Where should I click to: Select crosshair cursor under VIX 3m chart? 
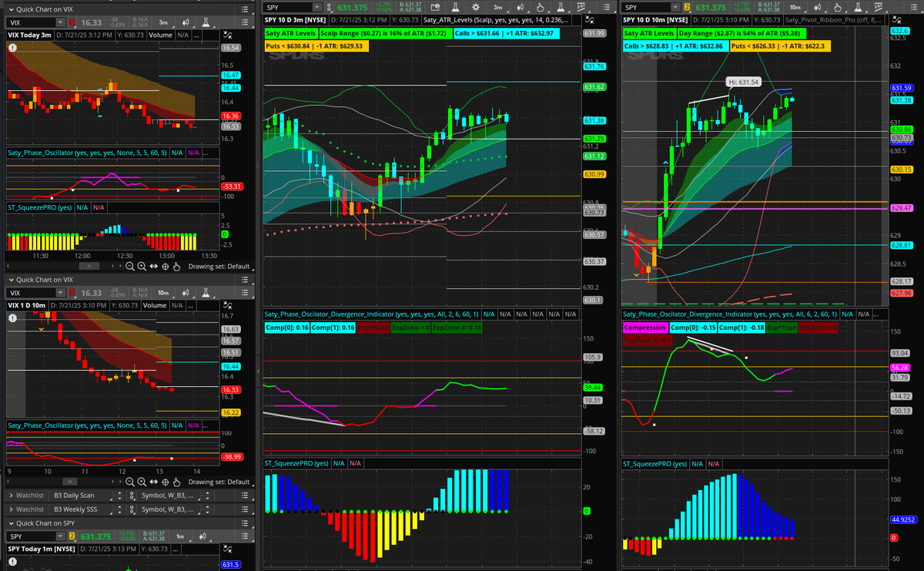(166, 267)
